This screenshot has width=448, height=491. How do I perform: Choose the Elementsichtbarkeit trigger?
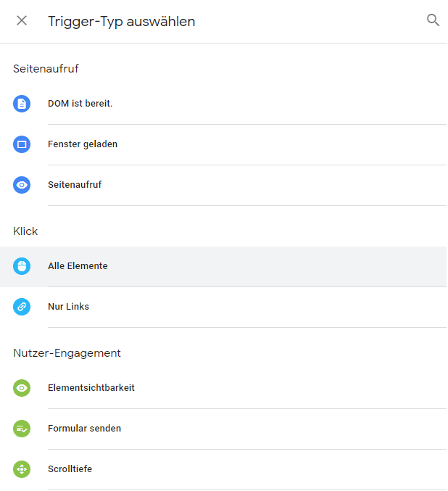pyautogui.click(x=91, y=388)
